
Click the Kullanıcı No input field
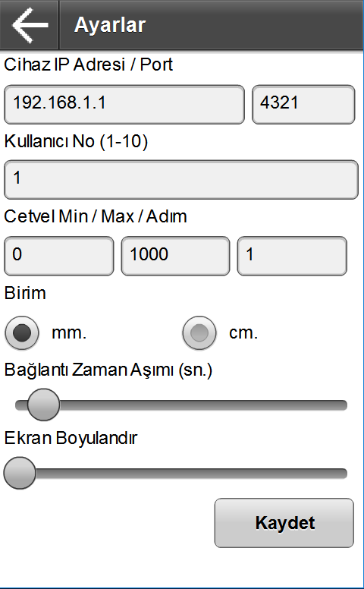tap(181, 180)
